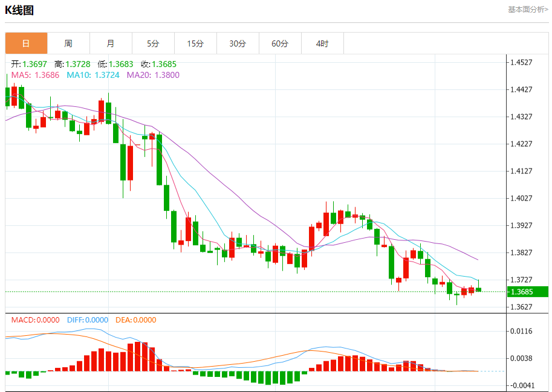Viewport: 552px width, 392px height.
Task: Click the 1.4127 price axis label
Action: 521,171
